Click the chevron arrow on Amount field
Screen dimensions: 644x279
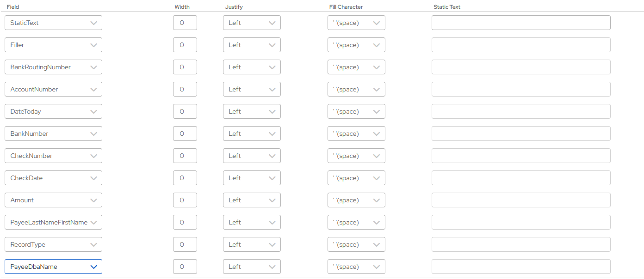click(94, 200)
